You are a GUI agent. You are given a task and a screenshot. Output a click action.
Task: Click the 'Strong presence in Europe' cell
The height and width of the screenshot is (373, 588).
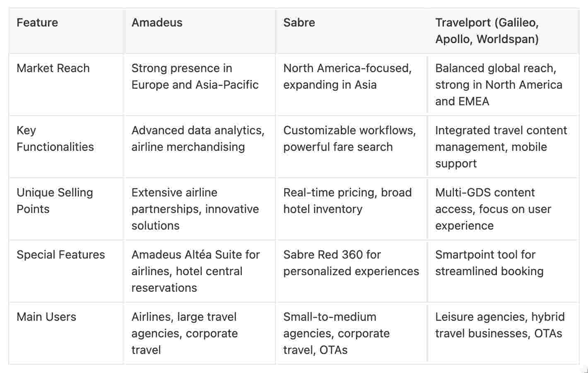click(x=195, y=76)
